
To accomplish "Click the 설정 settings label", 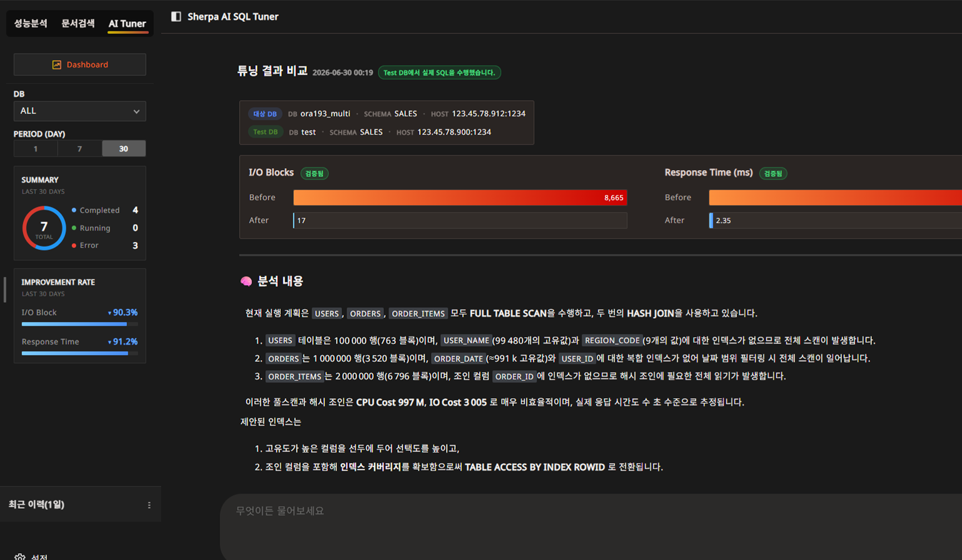I will pyautogui.click(x=39, y=557).
